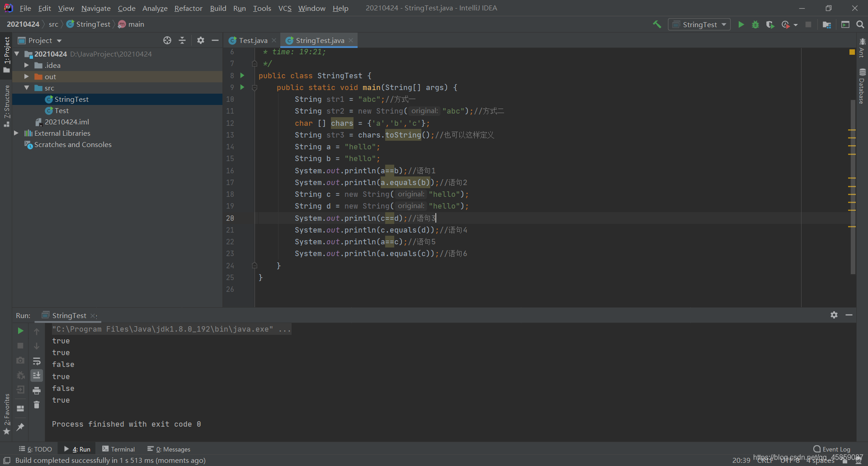
Task: Click the down stack trace arrow
Action: tap(37, 346)
